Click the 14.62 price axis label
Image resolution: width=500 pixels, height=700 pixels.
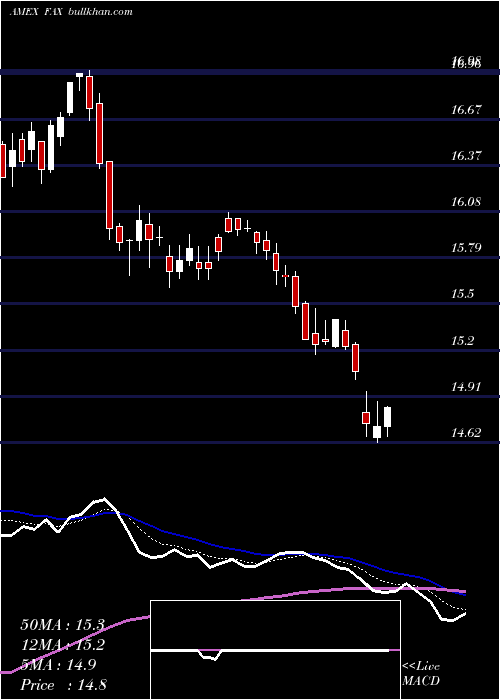pos(466,433)
